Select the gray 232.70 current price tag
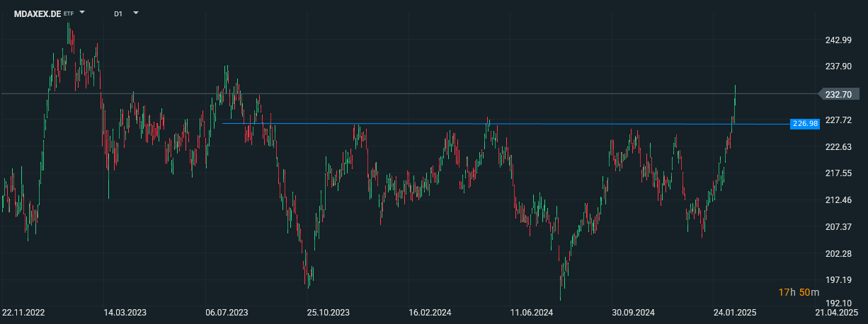 839,93
